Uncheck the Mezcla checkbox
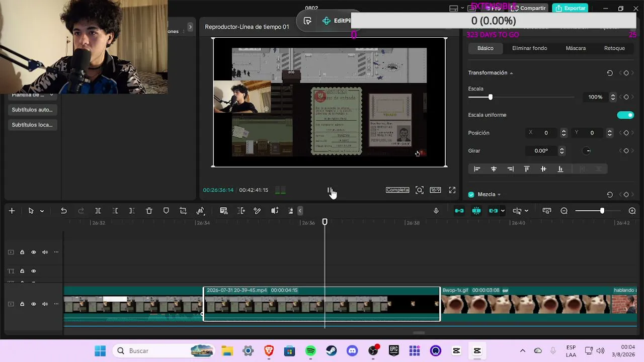Viewport: 644px width, 362px height. (471, 195)
